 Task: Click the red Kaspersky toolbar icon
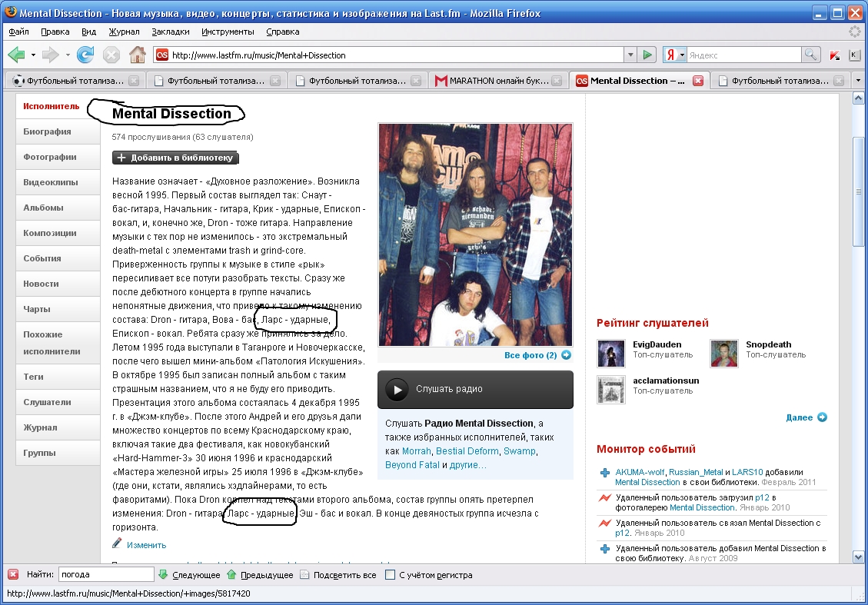(x=835, y=55)
